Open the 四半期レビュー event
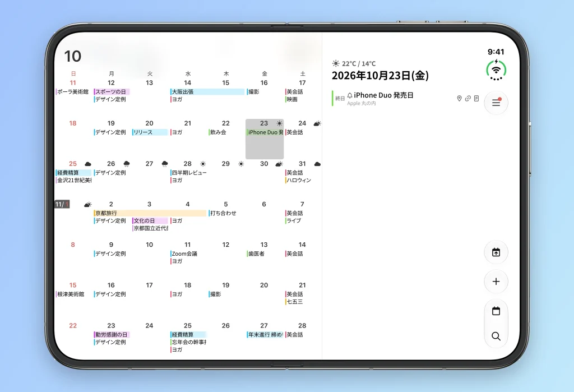 pyautogui.click(x=189, y=173)
